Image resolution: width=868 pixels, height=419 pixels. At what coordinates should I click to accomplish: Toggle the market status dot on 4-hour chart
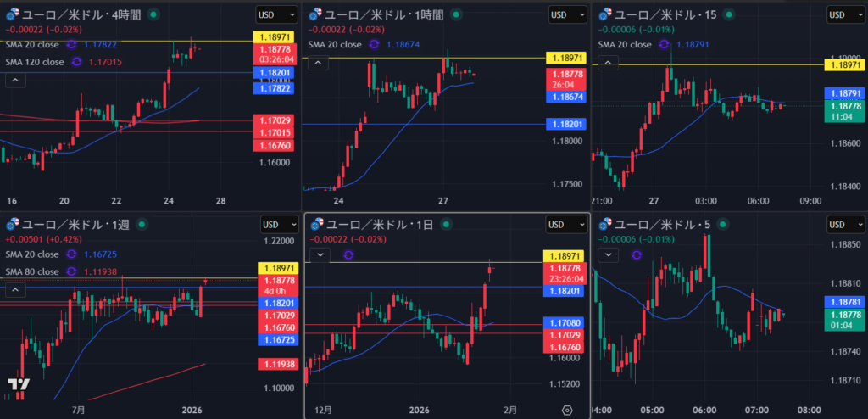tap(153, 14)
